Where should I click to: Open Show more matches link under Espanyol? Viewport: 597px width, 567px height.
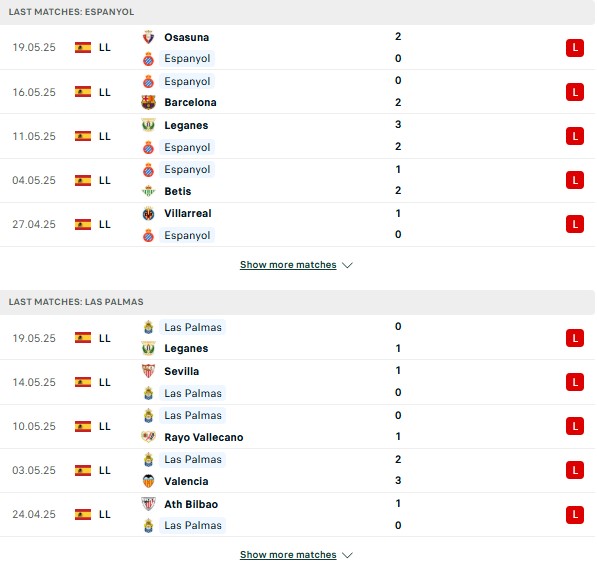click(x=288, y=265)
